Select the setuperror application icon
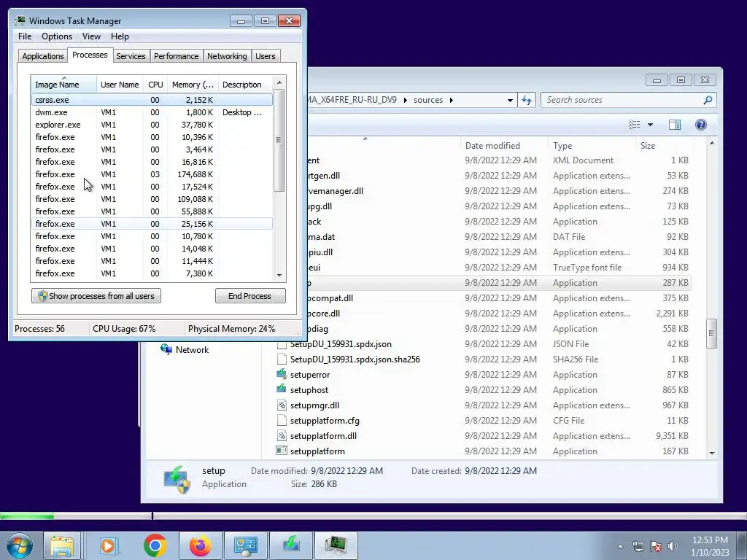The width and height of the screenshot is (747, 560). (282, 374)
